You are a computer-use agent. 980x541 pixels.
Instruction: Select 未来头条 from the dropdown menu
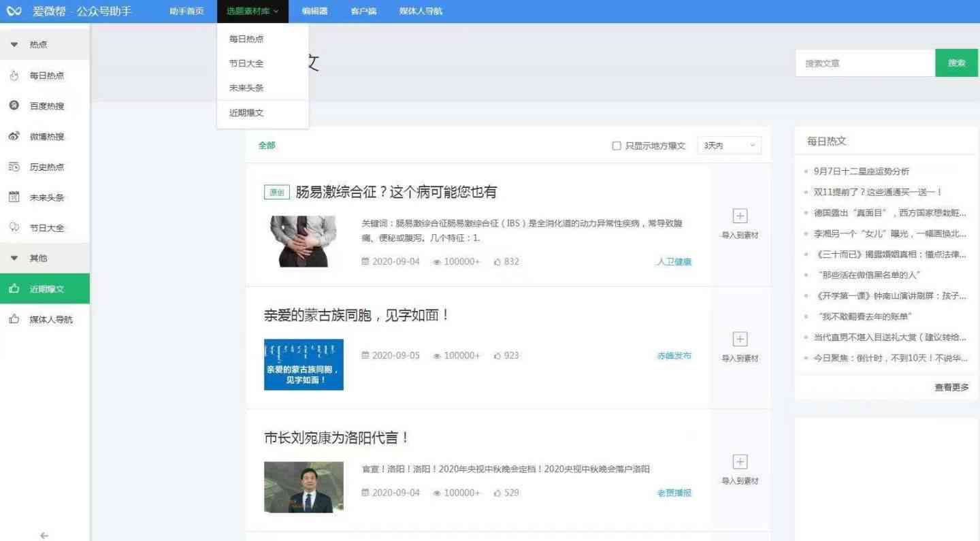[x=246, y=88]
